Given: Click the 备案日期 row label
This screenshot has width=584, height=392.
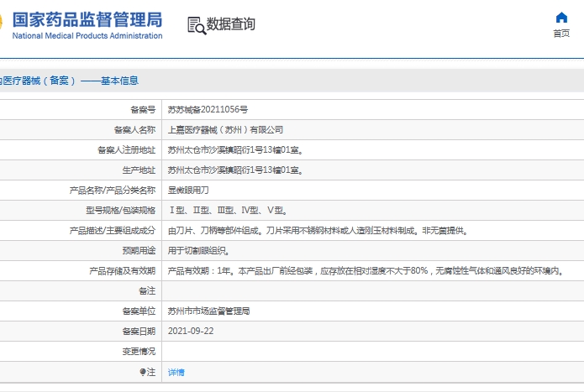Looking at the screenshot, I should [139, 331].
